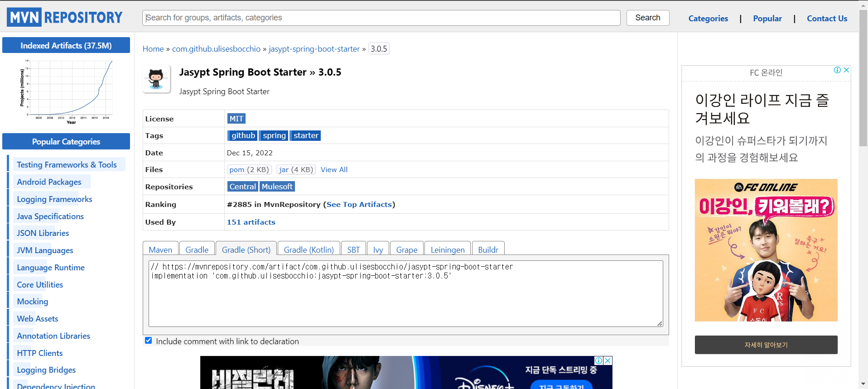The image size is (868, 389).
Task: Open the Popular navigation link
Action: (x=767, y=19)
